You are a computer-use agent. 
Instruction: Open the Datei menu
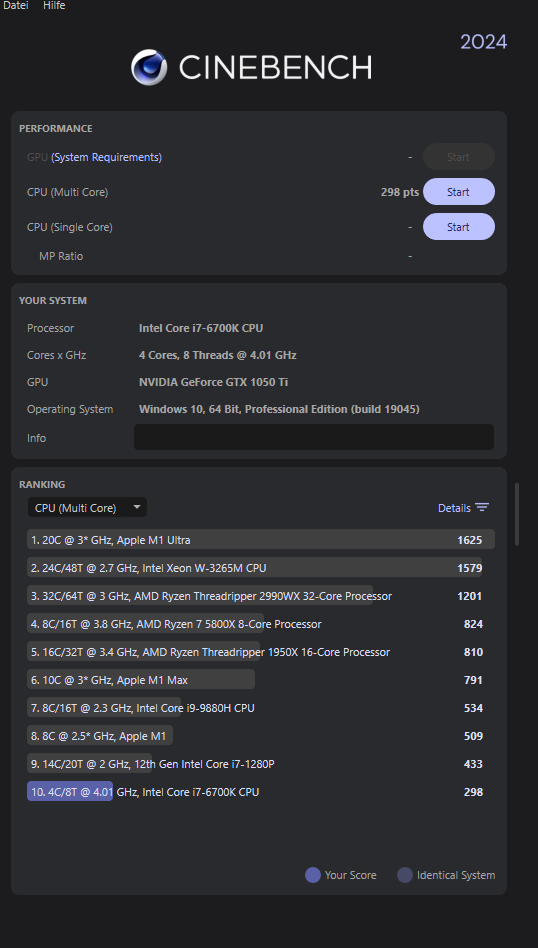16,5
